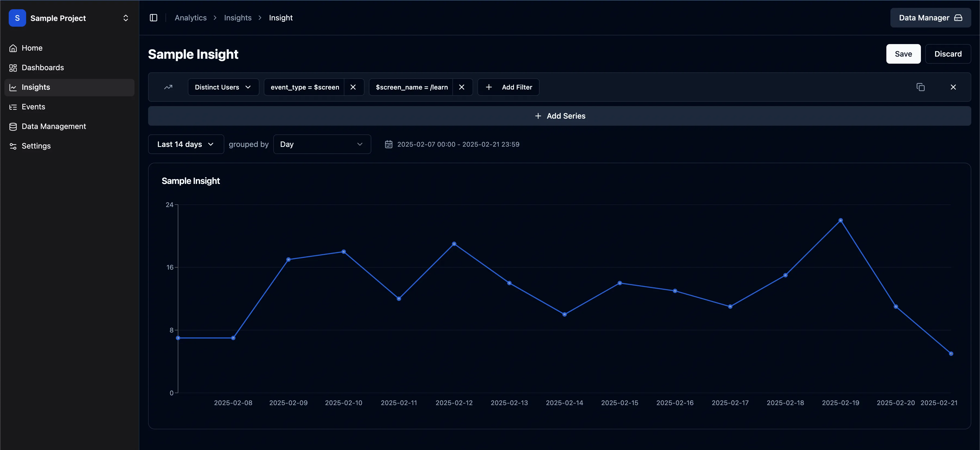The height and width of the screenshot is (450, 980).
Task: Click the Data Manager drive icon
Action: tap(958, 18)
